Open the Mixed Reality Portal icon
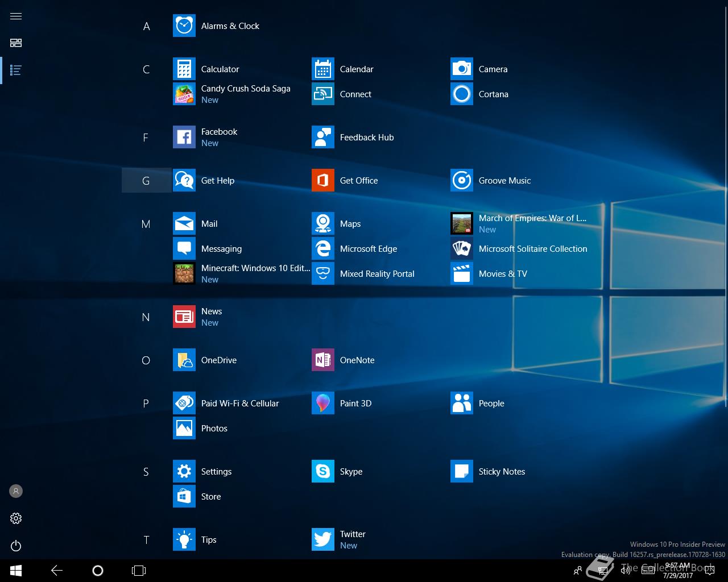This screenshot has width=728, height=582. pos(323,274)
